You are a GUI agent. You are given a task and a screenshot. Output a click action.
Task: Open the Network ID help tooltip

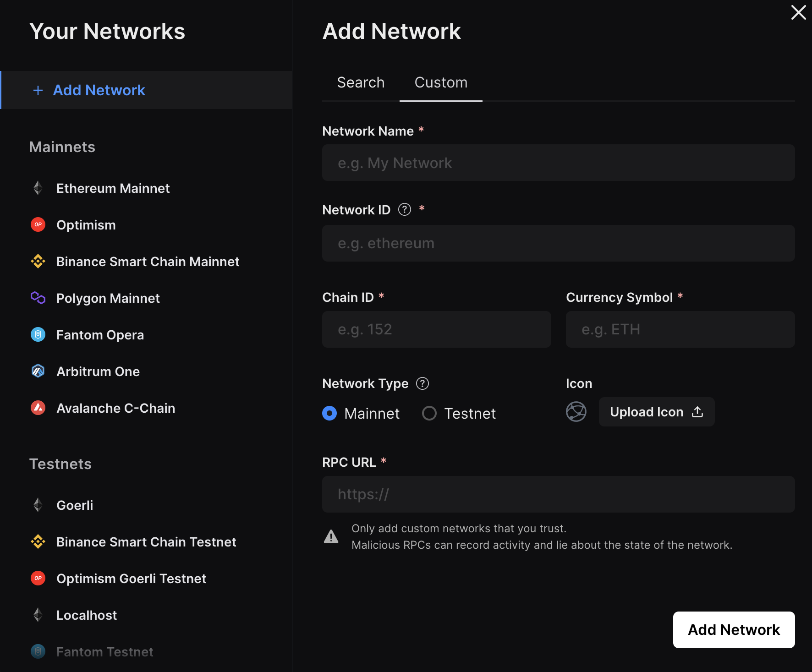click(x=404, y=209)
